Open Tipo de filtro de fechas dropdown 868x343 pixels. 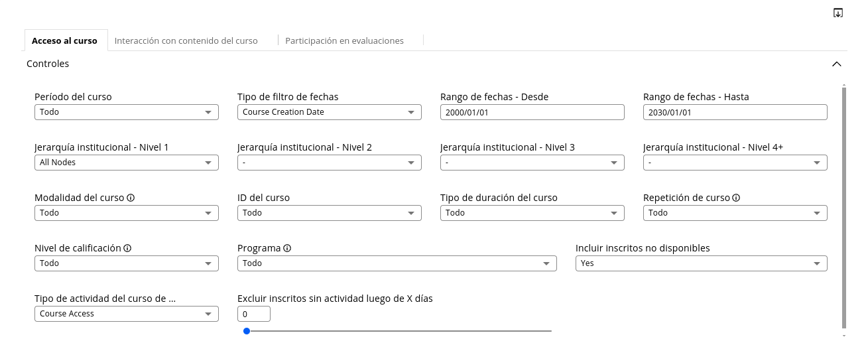point(330,112)
